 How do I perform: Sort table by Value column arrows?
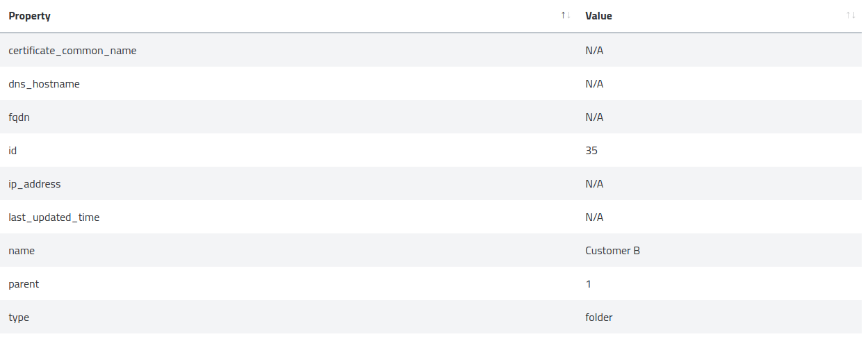click(x=851, y=15)
